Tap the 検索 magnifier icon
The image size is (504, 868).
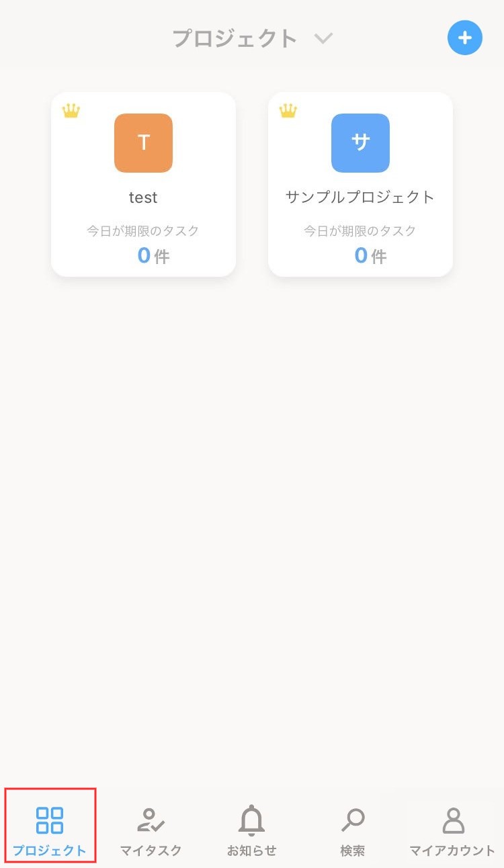353,820
